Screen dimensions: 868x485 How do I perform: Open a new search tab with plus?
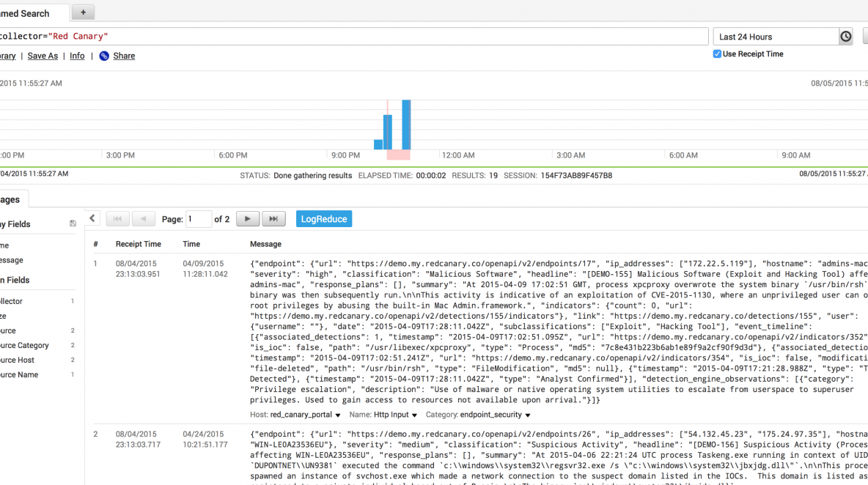point(83,12)
